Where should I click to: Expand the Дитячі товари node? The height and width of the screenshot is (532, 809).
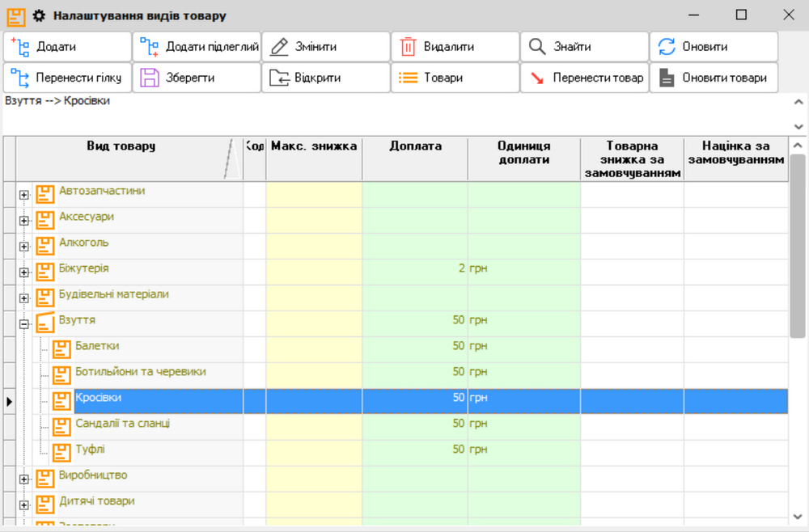[x=24, y=505]
